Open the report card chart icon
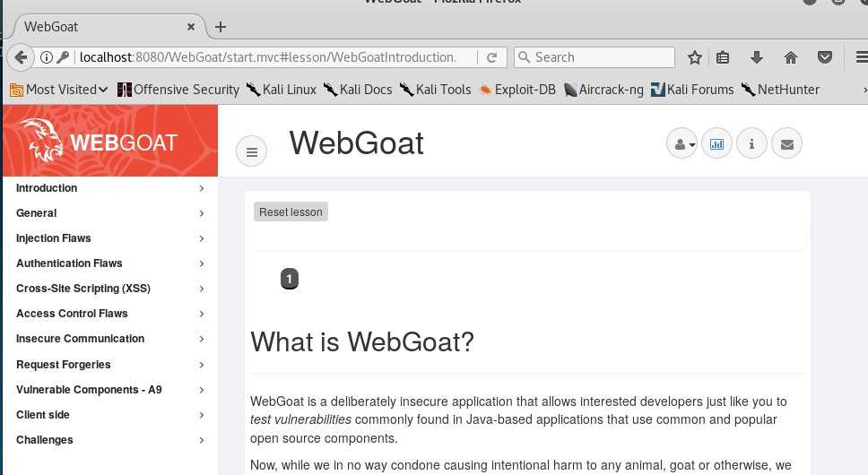This screenshot has width=868, height=475. (x=716, y=143)
